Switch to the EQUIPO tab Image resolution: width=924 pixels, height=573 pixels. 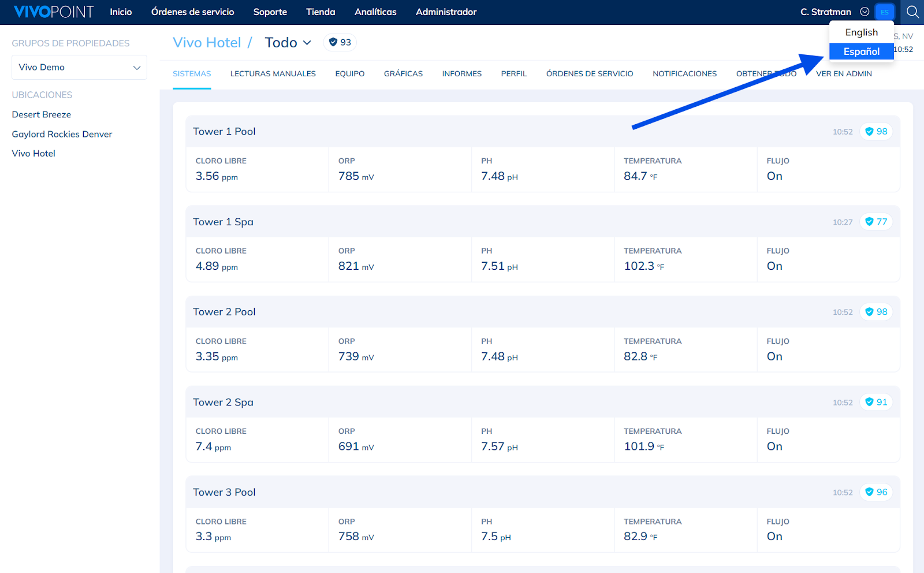[349, 73]
